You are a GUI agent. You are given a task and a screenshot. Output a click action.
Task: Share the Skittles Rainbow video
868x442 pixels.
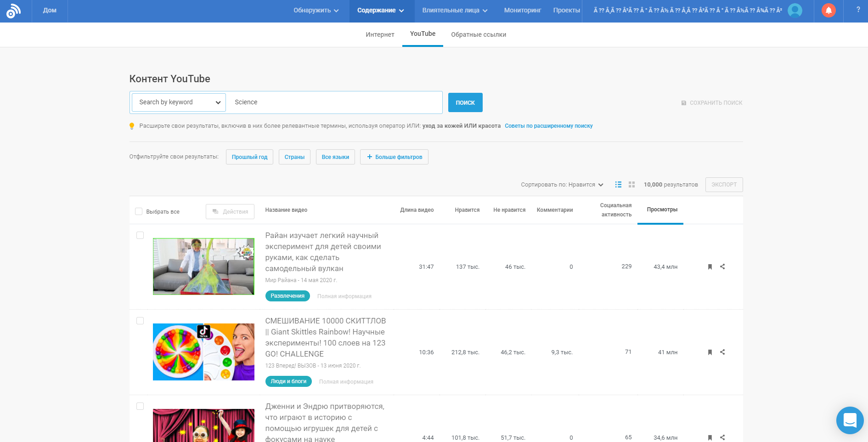click(x=722, y=352)
